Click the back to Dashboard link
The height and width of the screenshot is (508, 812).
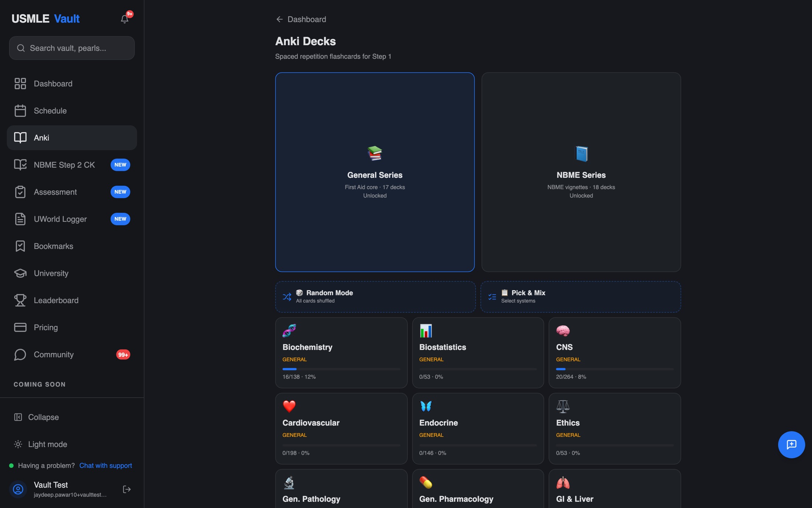click(301, 19)
